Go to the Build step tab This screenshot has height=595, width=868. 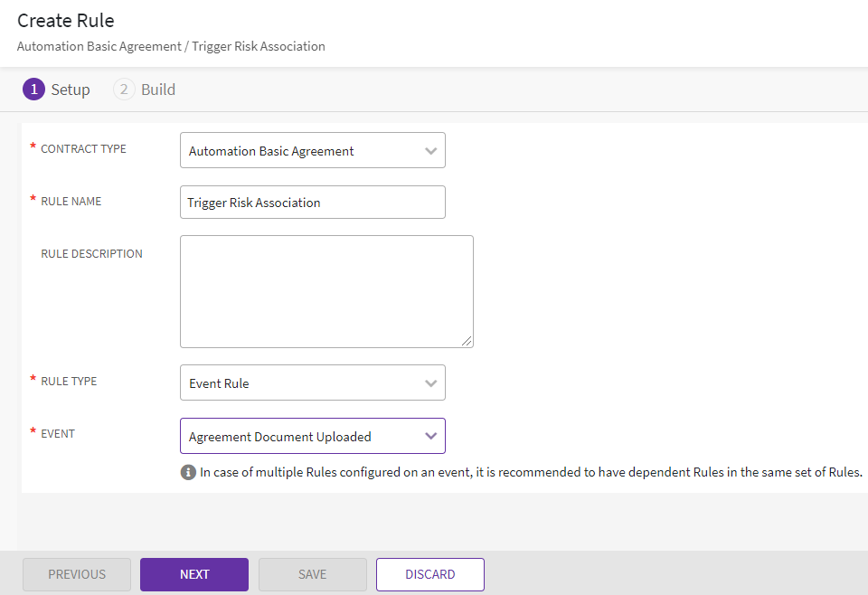(x=158, y=90)
